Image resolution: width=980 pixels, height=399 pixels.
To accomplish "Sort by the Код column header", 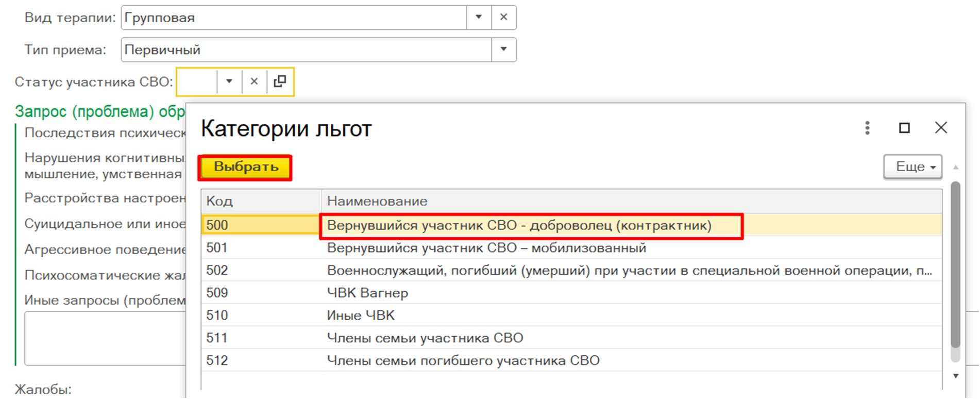I will pyautogui.click(x=261, y=201).
